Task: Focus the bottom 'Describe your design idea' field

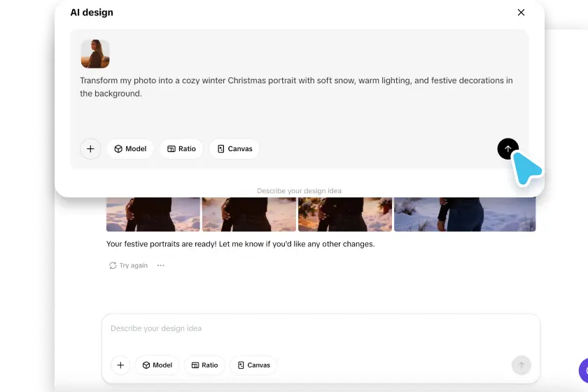Action: pyautogui.click(x=321, y=329)
